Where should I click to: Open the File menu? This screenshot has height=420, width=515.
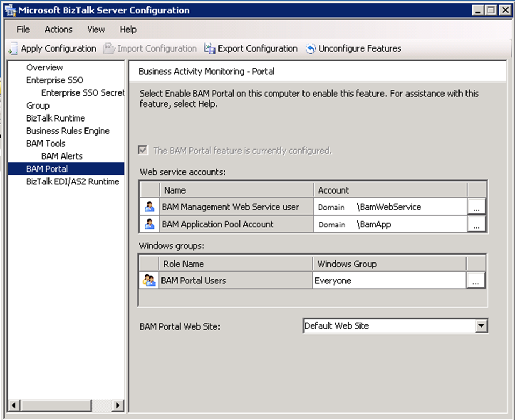(23, 30)
